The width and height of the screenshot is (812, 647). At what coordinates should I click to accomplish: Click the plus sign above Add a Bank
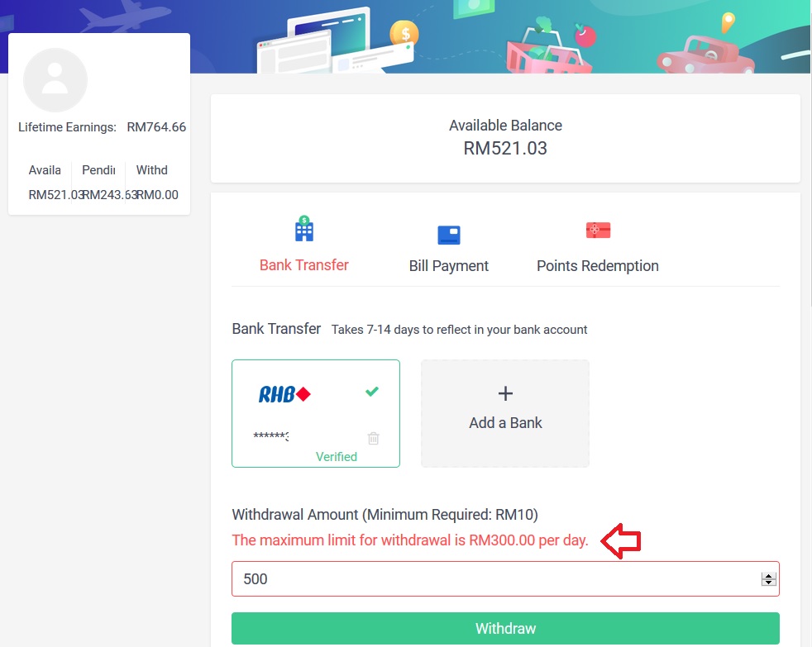pos(505,393)
